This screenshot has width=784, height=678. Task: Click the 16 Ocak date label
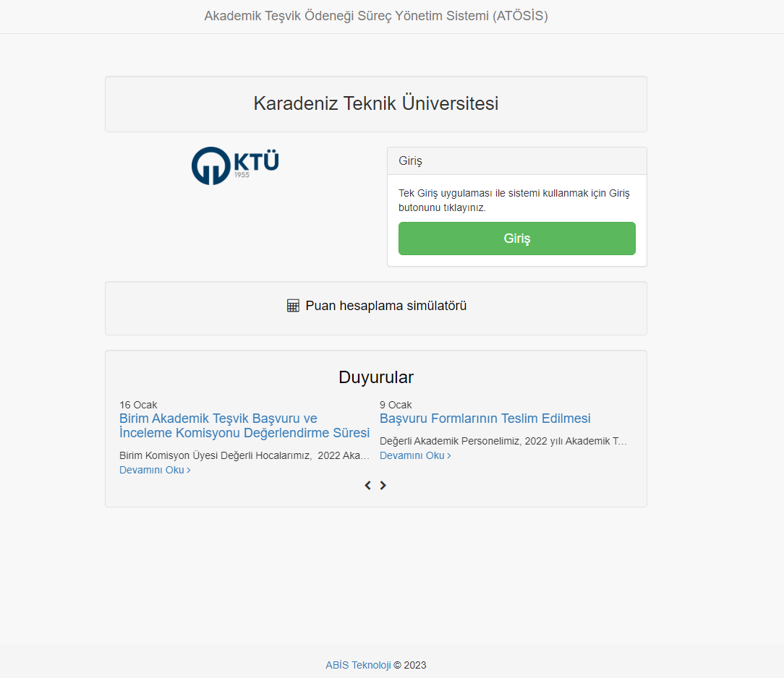coord(138,405)
